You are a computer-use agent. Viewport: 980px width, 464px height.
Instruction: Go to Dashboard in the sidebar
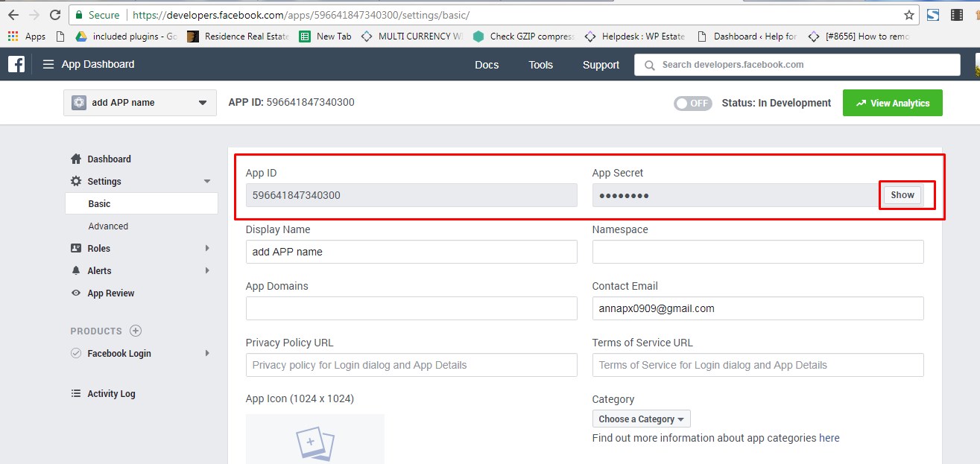point(109,159)
